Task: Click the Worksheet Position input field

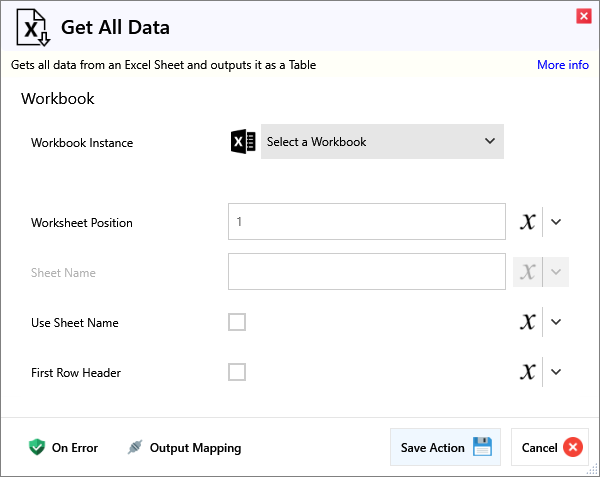Action: pyautogui.click(x=366, y=222)
